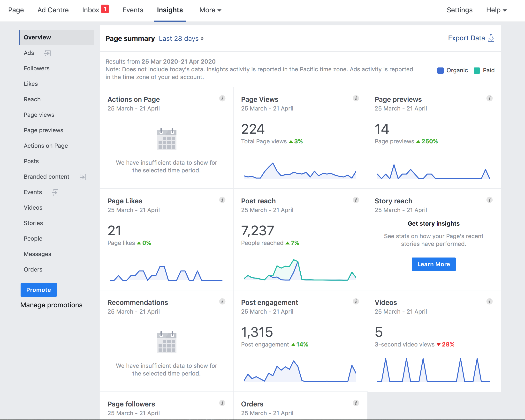Click the Inbox notification badge

105,9
